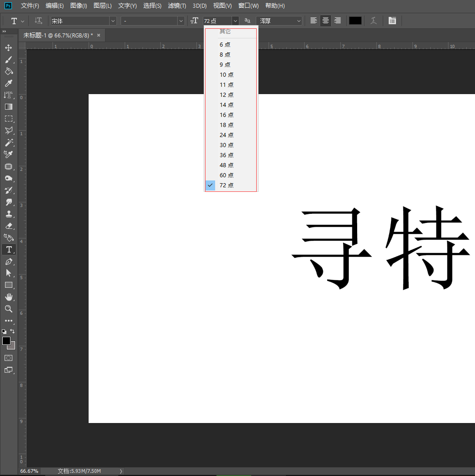This screenshot has height=476, width=475.
Task: Select the Magic Wand tool
Action: coord(9,143)
